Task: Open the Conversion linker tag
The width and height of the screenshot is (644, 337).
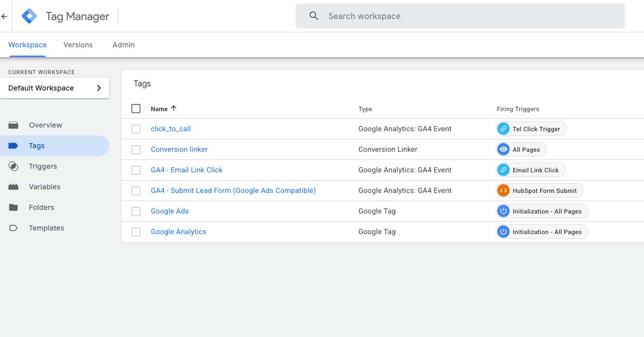Action: 179,149
